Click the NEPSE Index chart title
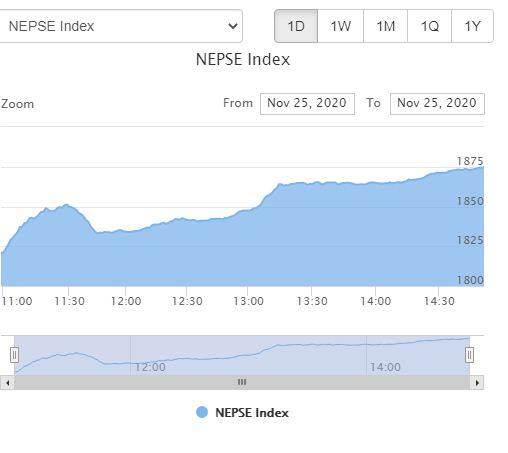This screenshot has height=453, width=508. 243,60
